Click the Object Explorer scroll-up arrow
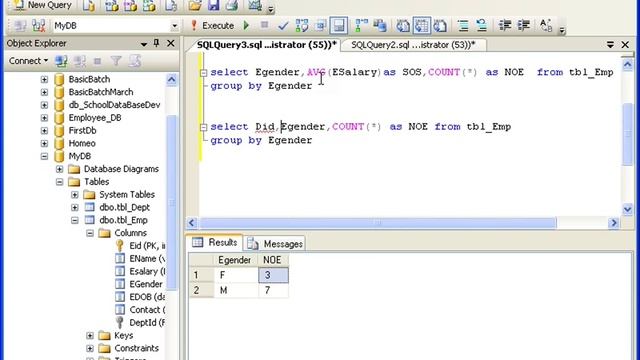 tap(171, 80)
